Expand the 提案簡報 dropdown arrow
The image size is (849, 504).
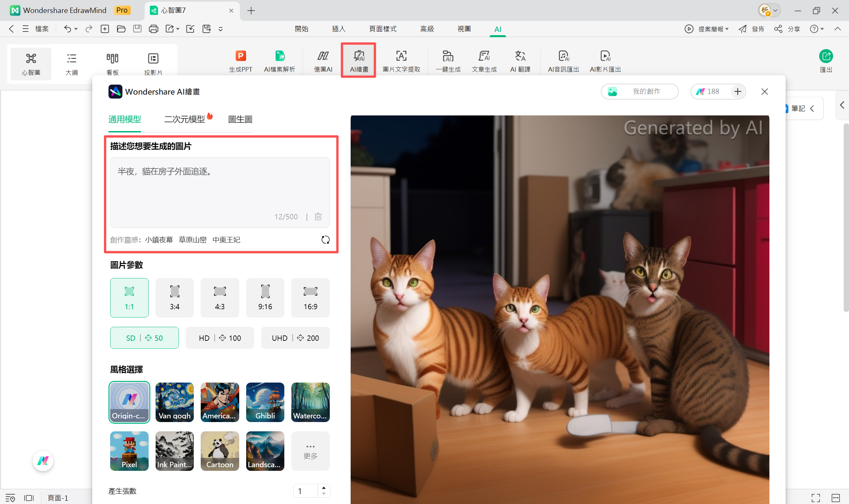click(x=727, y=29)
